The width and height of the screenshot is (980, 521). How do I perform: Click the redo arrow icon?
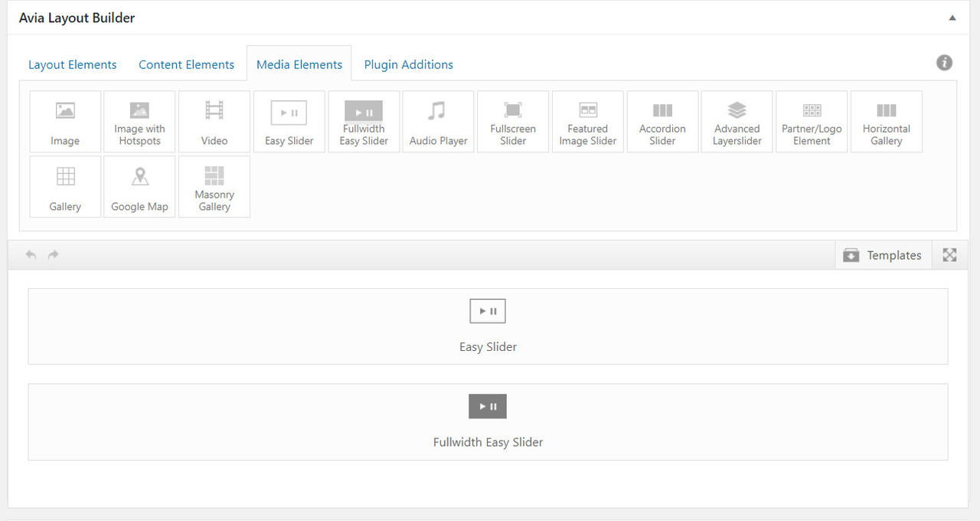pos(54,255)
